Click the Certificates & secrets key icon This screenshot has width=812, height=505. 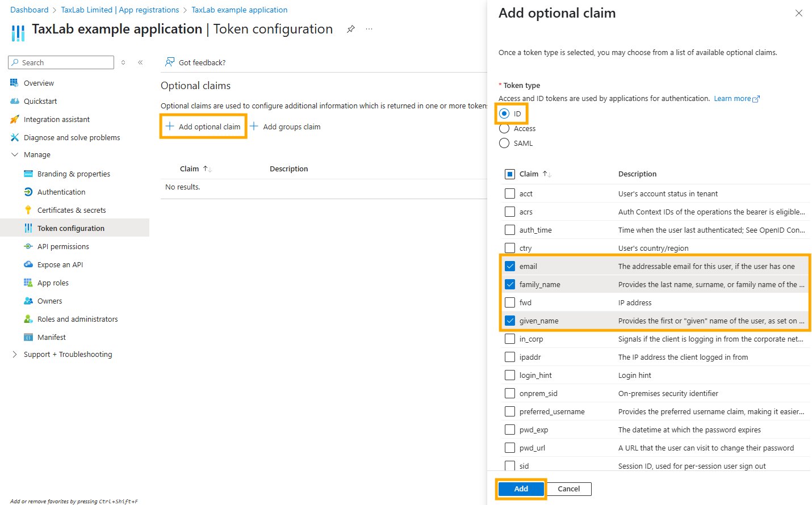tap(28, 210)
